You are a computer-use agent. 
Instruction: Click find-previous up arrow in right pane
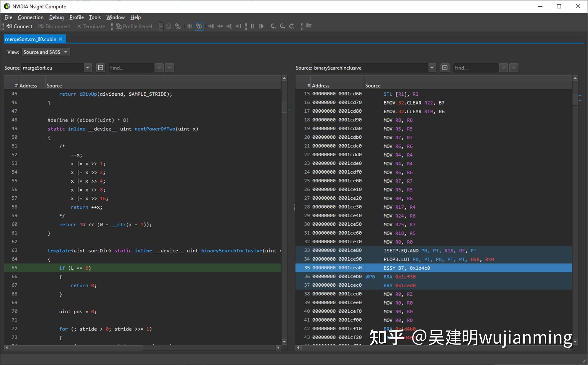coord(514,68)
